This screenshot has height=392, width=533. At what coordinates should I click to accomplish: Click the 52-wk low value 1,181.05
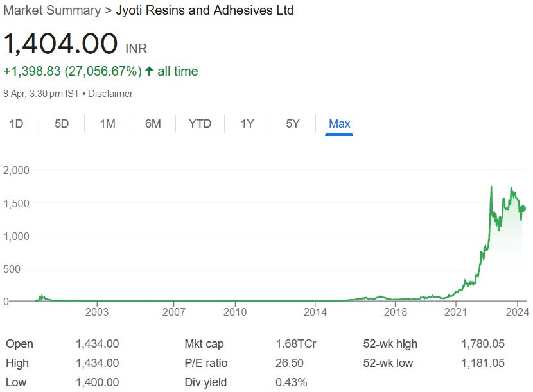[x=483, y=363]
